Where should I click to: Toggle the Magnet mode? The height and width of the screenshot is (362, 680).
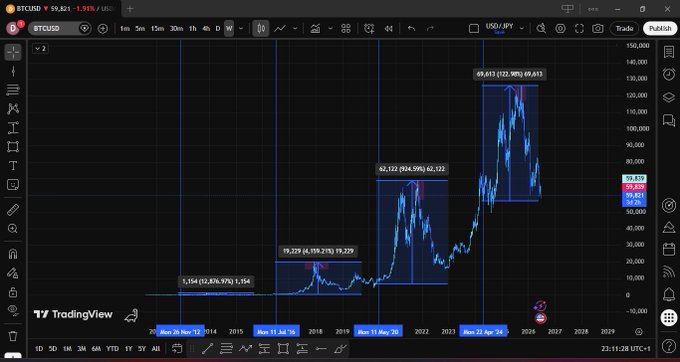(13, 254)
